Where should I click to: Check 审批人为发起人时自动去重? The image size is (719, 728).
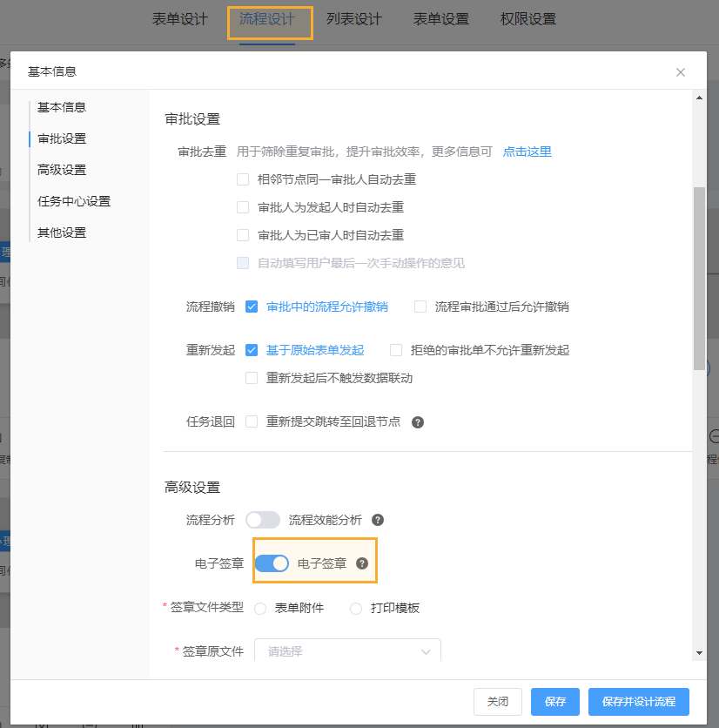pyautogui.click(x=241, y=207)
